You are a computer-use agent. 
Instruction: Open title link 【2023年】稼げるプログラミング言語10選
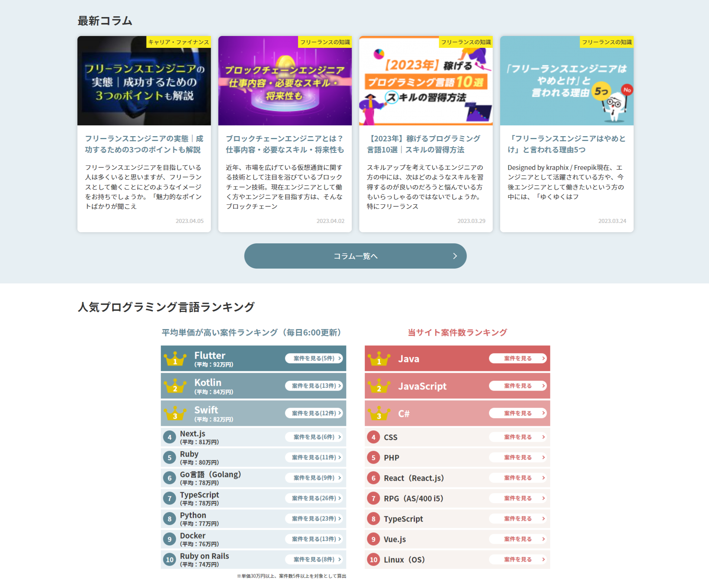[423, 144]
